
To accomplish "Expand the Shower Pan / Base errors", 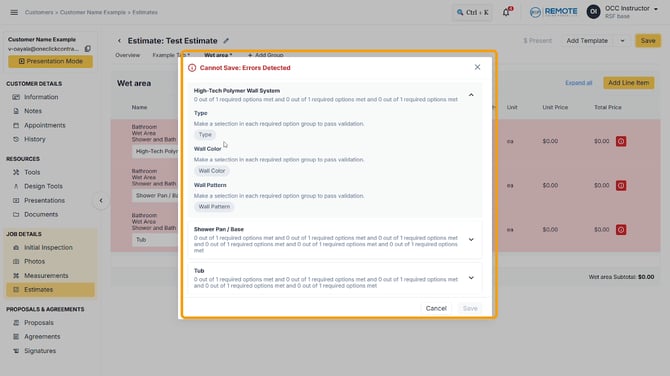I will coord(471,240).
